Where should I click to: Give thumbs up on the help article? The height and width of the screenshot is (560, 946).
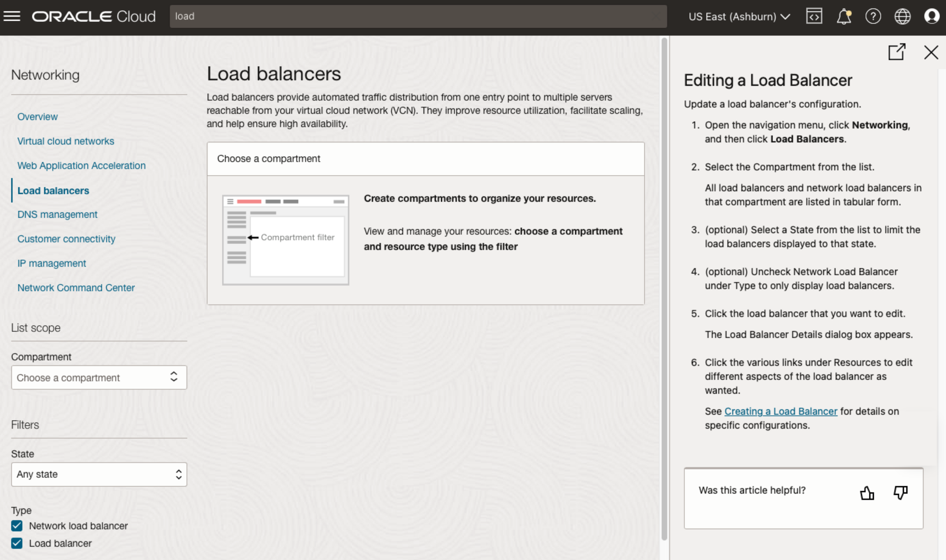[867, 493]
